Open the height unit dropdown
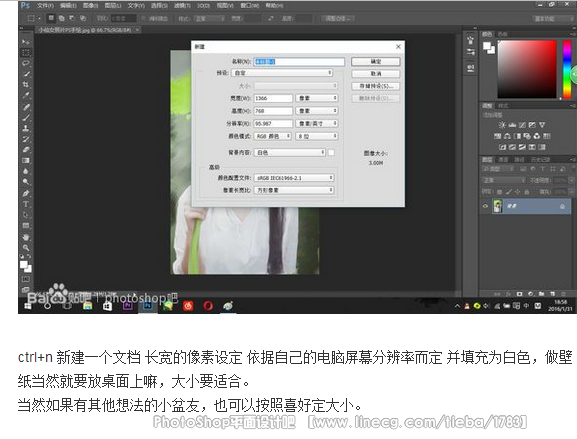 click(x=317, y=111)
